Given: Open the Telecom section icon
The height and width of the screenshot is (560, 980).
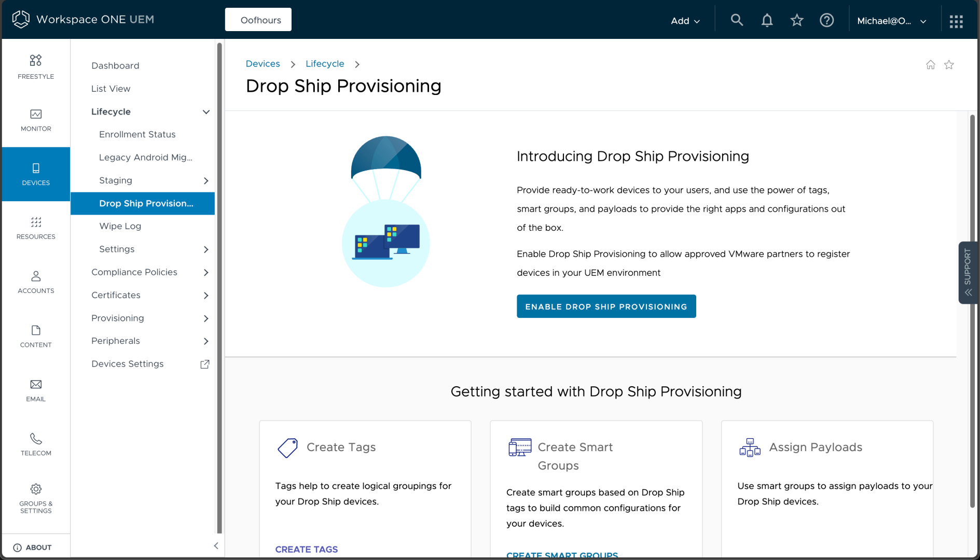Looking at the screenshot, I should tap(36, 439).
